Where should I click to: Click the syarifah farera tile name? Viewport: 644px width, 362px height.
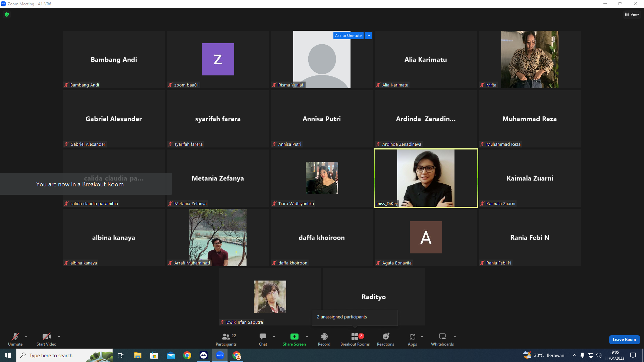(218, 119)
